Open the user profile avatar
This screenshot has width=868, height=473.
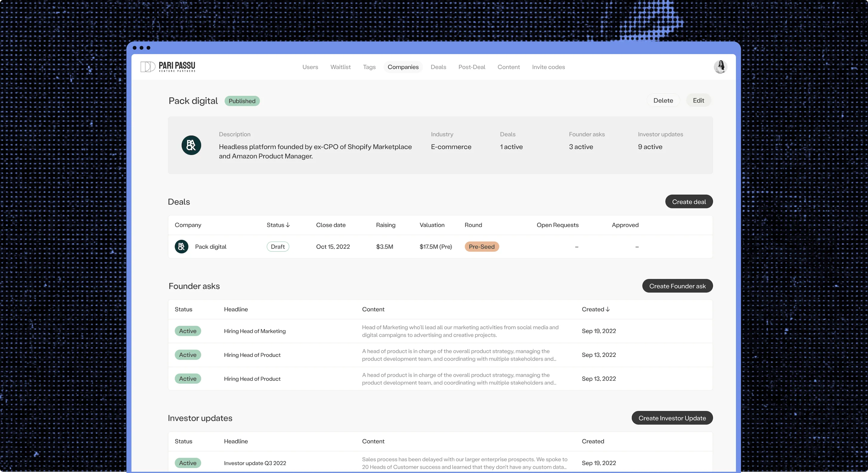(720, 67)
